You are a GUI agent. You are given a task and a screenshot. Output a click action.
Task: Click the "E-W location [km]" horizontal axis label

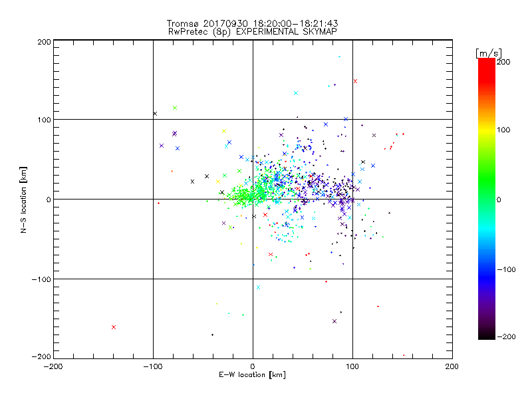[252, 374]
